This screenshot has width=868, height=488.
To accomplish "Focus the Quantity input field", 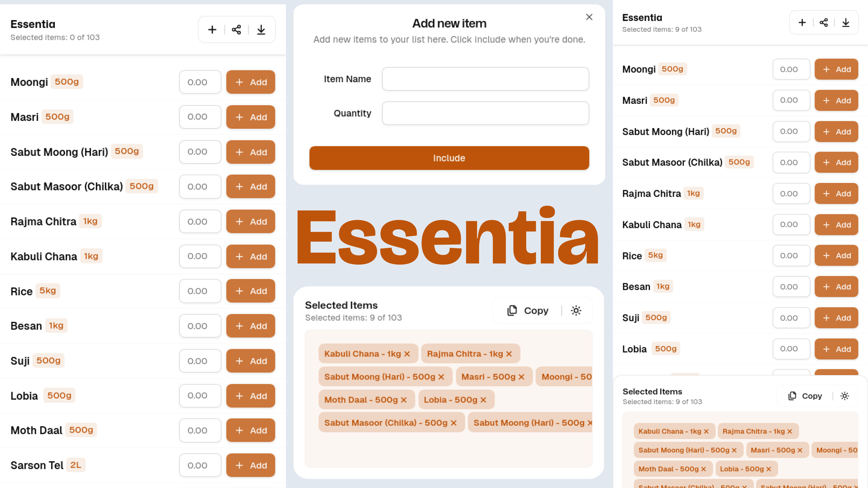I will click(485, 113).
